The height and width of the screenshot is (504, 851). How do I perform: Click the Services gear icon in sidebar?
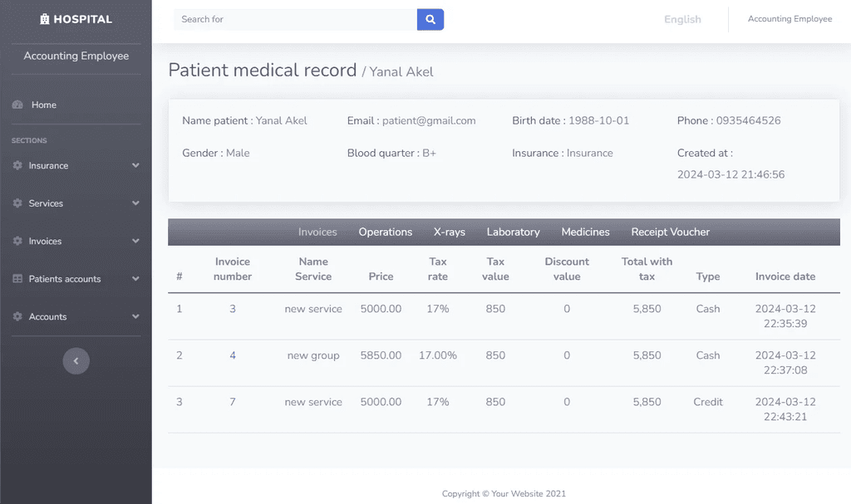point(17,203)
